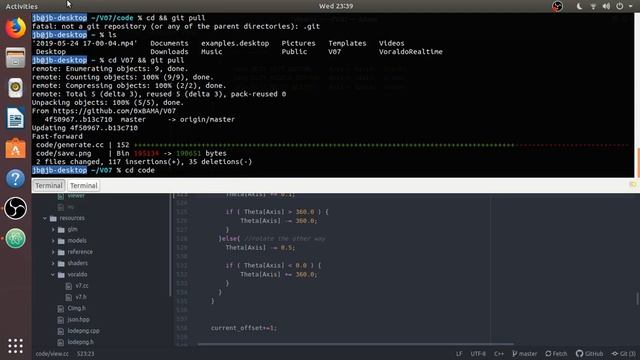Open the Files manager dock icon
Image resolution: width=640 pixels, height=360 pixels.
pyautogui.click(x=16, y=58)
